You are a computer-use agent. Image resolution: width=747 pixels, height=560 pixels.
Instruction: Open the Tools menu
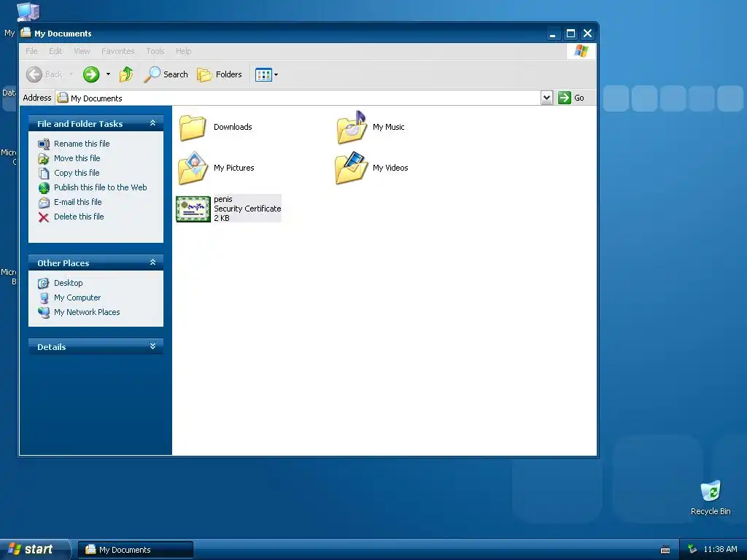(x=155, y=51)
